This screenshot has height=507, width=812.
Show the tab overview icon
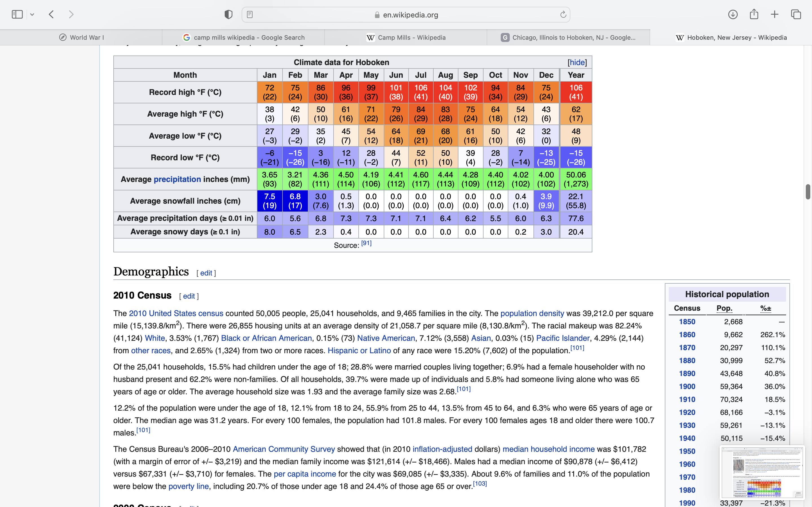point(796,14)
